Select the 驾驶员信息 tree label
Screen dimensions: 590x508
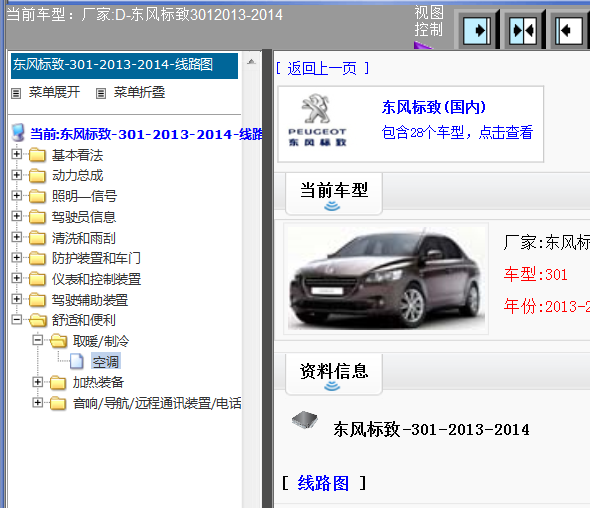tap(84, 217)
